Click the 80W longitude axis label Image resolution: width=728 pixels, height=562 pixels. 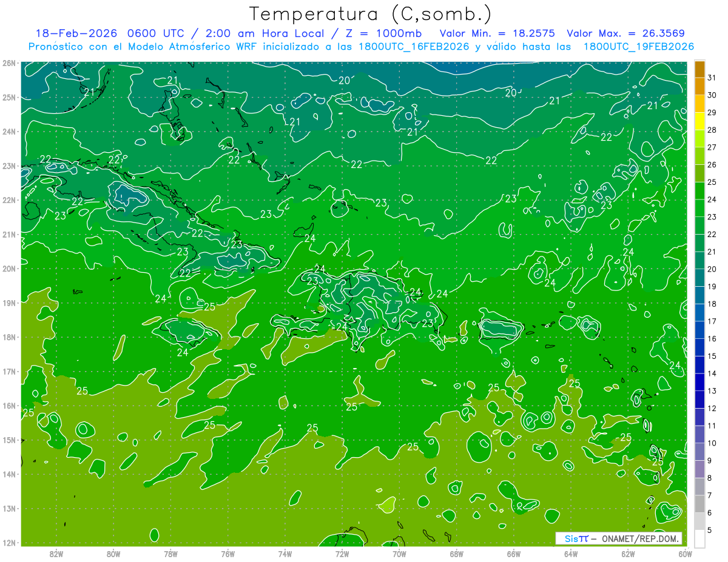[113, 554]
